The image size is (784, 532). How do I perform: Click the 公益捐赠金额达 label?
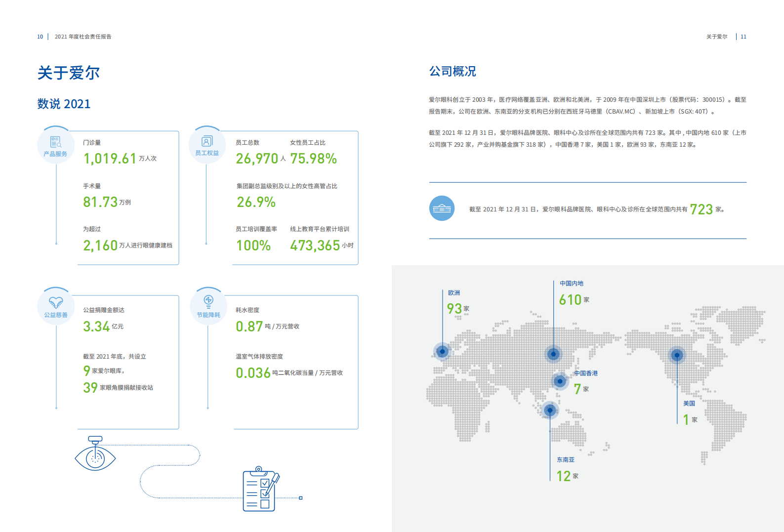click(104, 310)
